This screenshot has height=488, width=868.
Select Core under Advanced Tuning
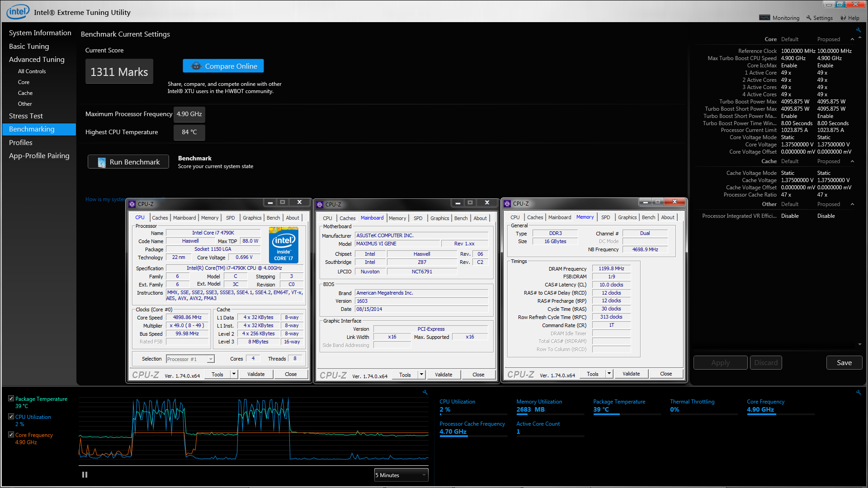[x=24, y=82]
